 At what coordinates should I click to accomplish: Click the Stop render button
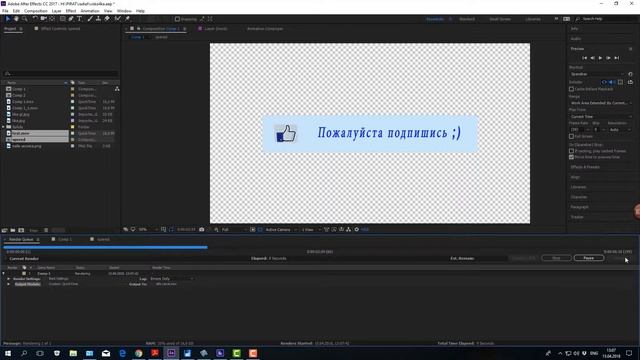point(556,258)
